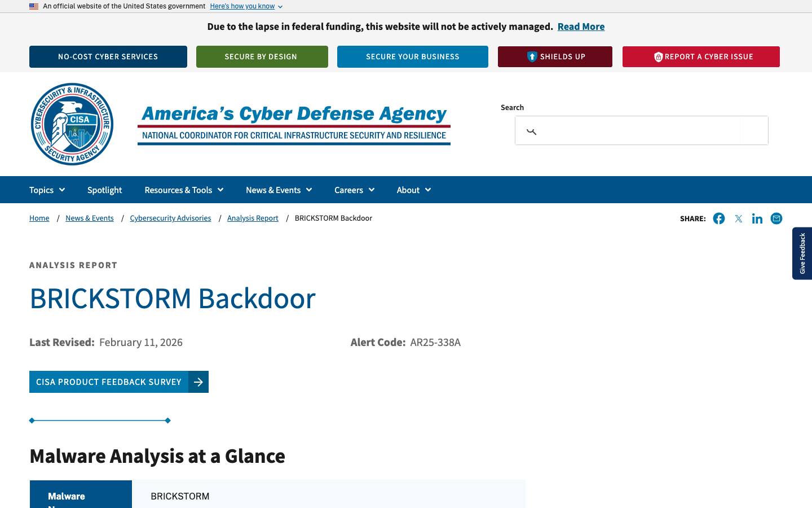The width and height of the screenshot is (812, 508).
Task: Share the report on X
Action: (738, 218)
